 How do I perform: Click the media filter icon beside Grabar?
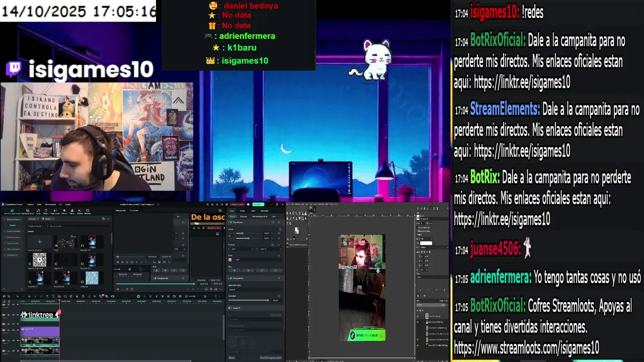(x=104, y=219)
